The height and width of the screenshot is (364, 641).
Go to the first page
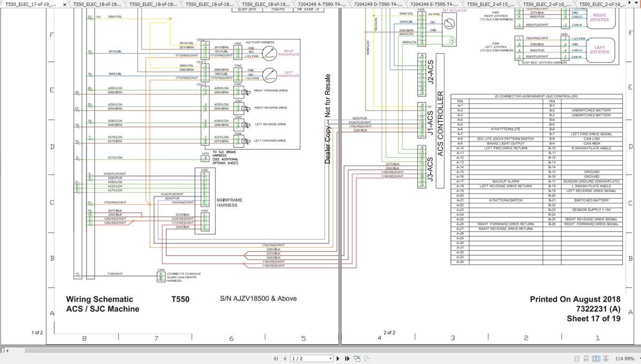pyautogui.click(x=276, y=358)
